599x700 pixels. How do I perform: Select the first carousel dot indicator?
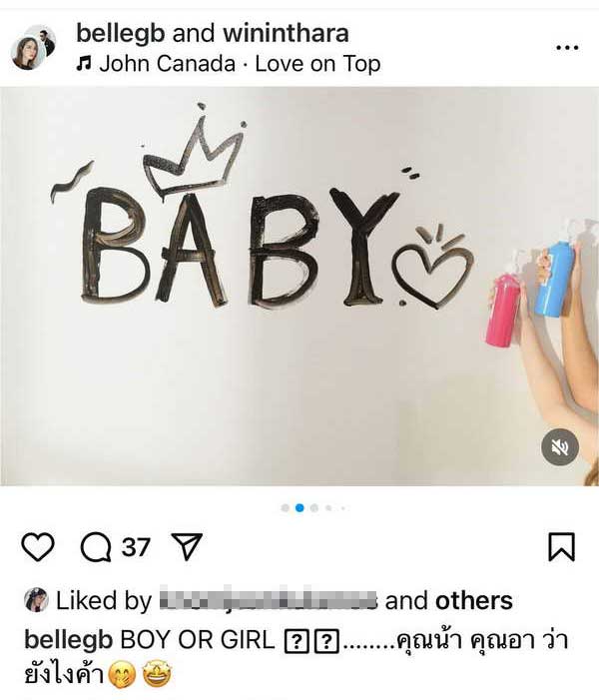point(285,507)
